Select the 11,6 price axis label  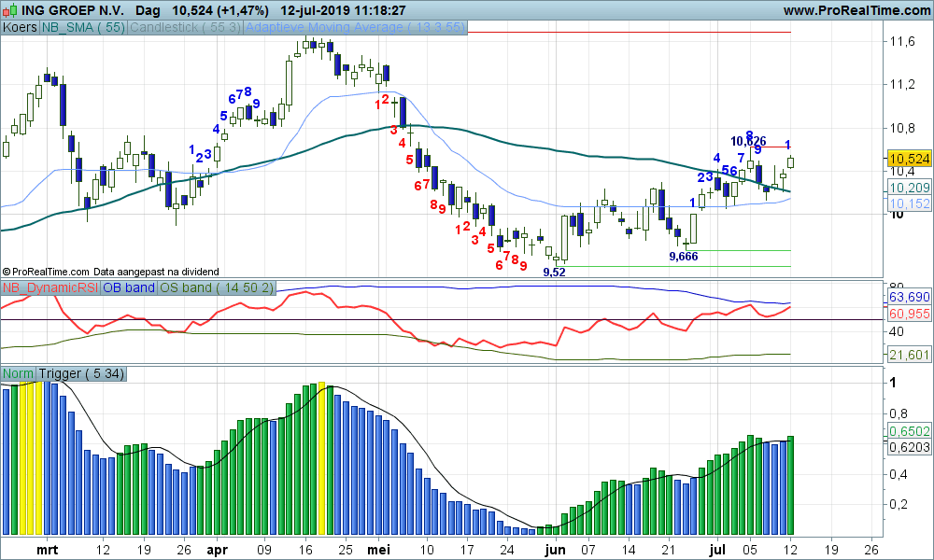coord(902,41)
